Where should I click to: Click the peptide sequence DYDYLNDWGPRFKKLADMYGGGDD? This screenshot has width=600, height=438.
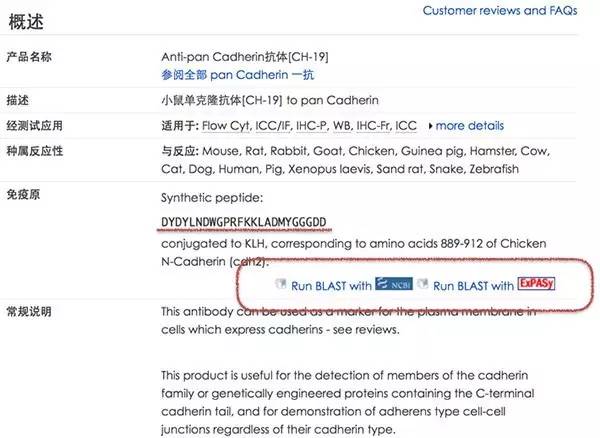(244, 220)
